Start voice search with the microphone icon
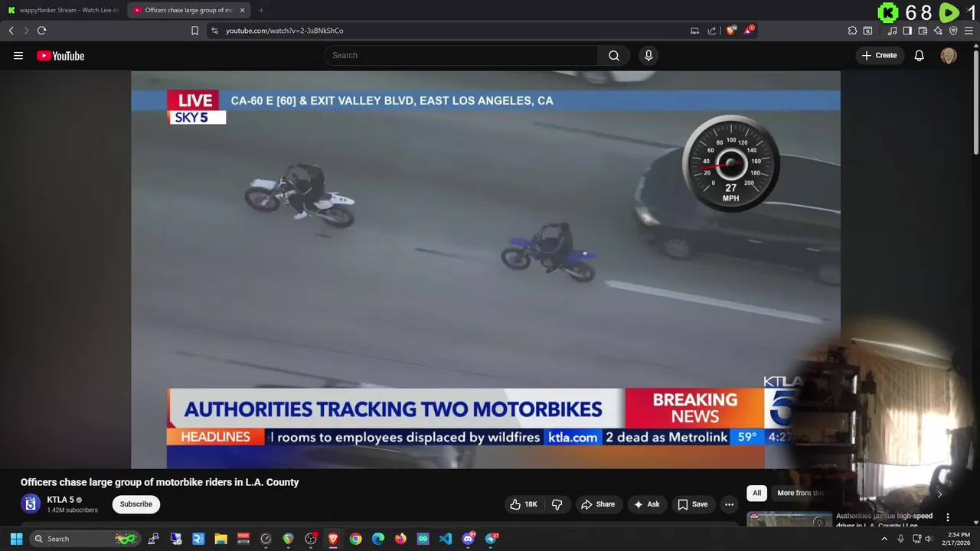This screenshot has height=551, width=980. click(648, 55)
